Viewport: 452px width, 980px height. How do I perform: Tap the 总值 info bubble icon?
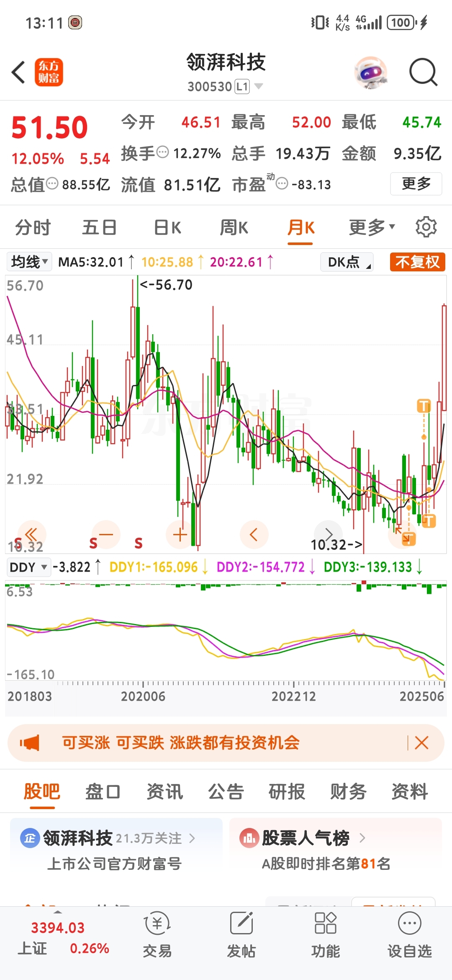point(52,183)
